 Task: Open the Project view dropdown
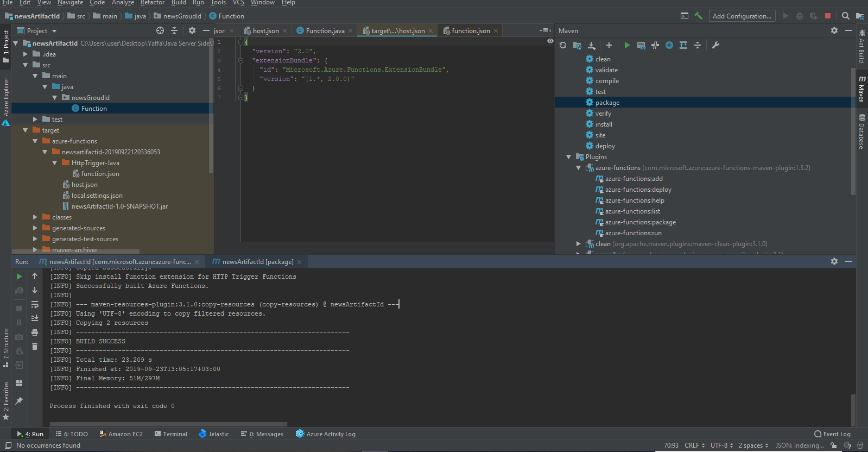click(54, 31)
